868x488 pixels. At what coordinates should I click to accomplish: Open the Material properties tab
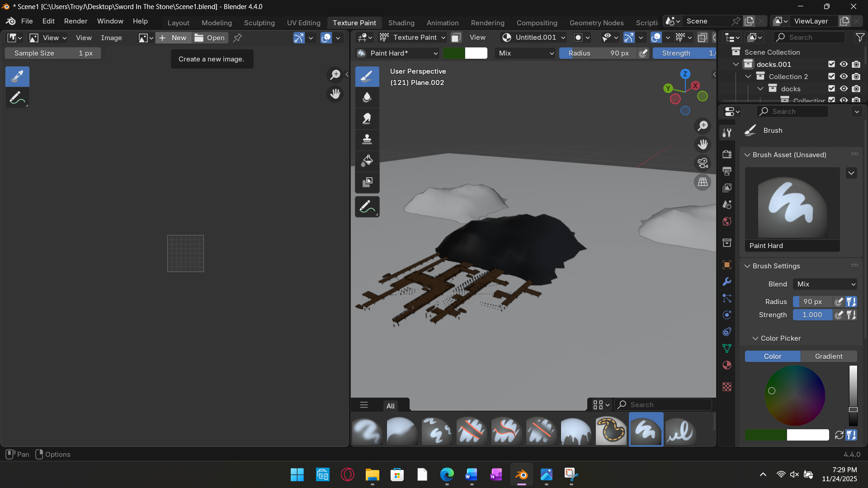727,365
